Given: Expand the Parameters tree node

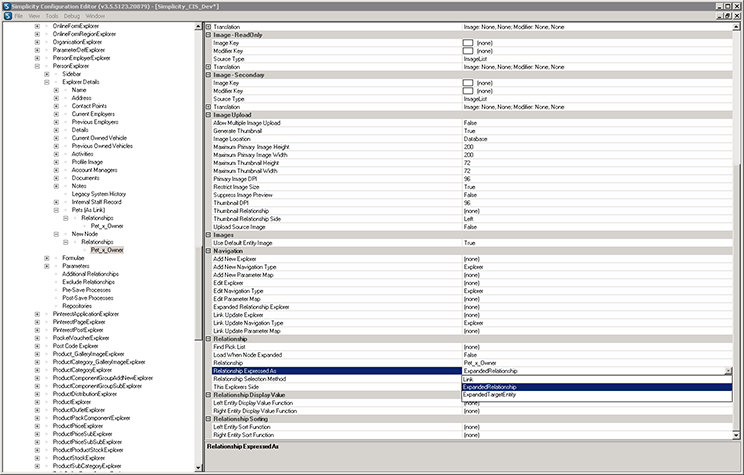Looking at the screenshot, I should pyautogui.click(x=46, y=266).
